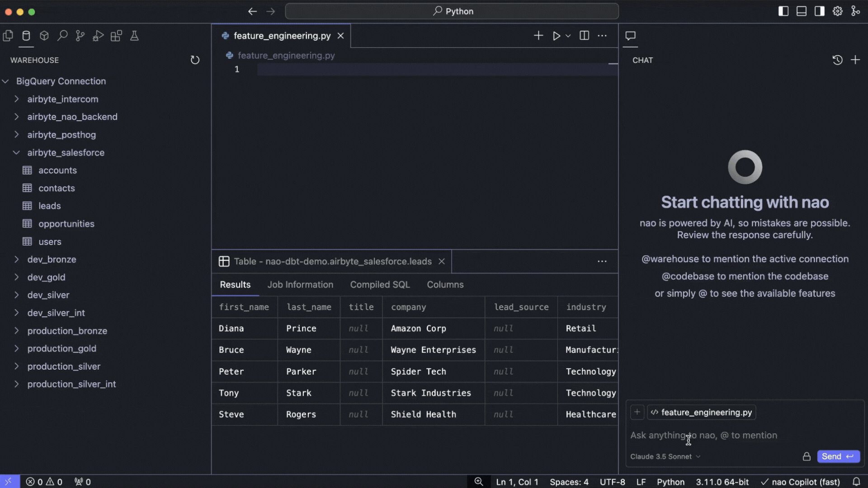Open the dbt package cube icon
Viewport: 868px width, 488px height.
tap(44, 36)
